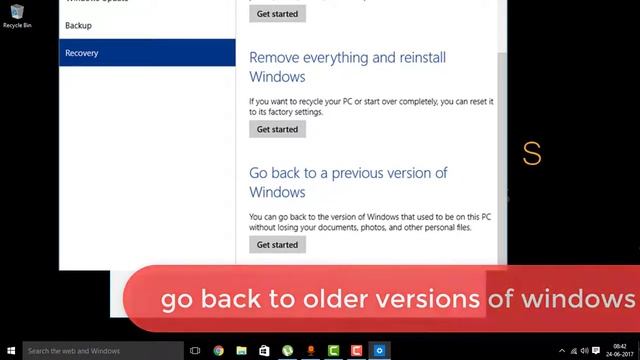Open the Recycle Bin desktop icon

[17, 16]
